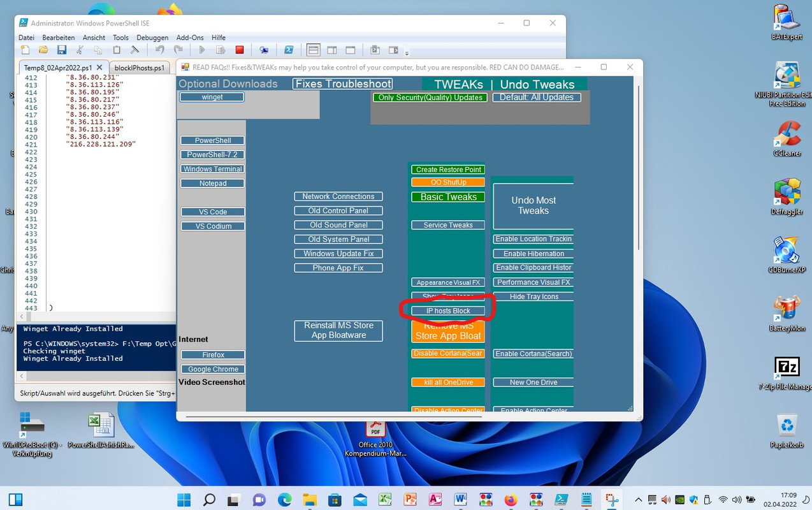Click the kill all OneDrive button

448,382
